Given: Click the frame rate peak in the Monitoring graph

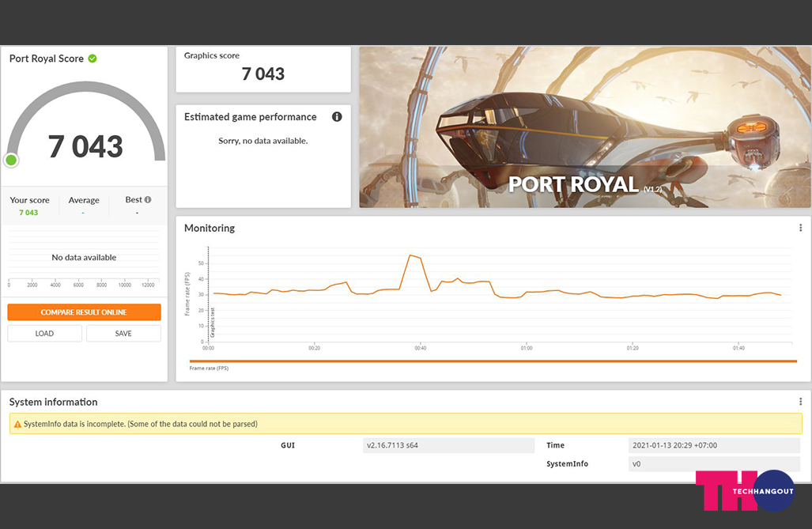Looking at the screenshot, I should pyautogui.click(x=410, y=255).
